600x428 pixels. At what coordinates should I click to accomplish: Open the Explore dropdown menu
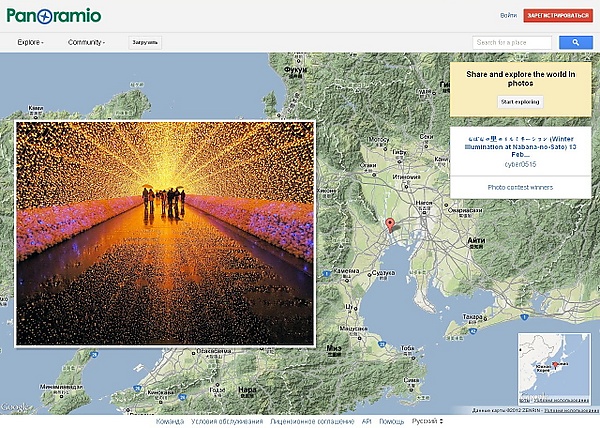pos(30,42)
